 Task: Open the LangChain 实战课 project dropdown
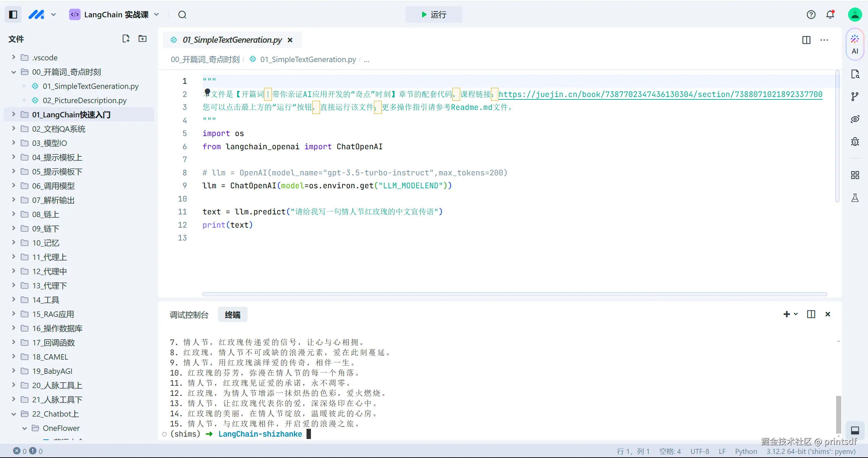pyautogui.click(x=156, y=14)
